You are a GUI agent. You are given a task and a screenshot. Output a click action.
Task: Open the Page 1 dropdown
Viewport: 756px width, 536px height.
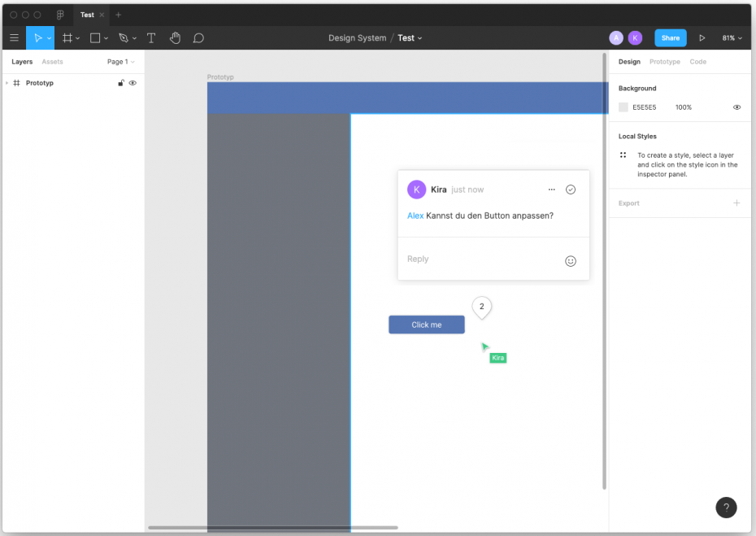pyautogui.click(x=120, y=62)
